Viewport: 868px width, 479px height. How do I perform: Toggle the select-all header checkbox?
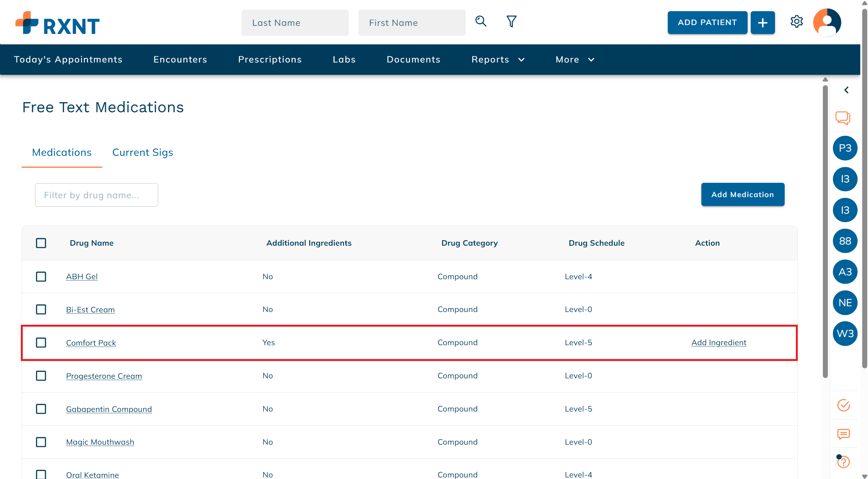click(x=41, y=243)
